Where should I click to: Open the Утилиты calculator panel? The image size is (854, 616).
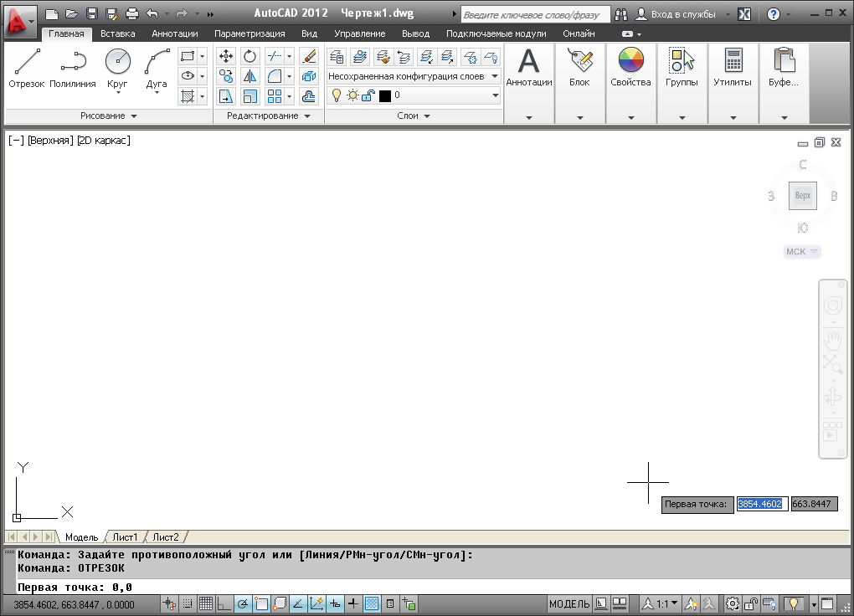733,68
